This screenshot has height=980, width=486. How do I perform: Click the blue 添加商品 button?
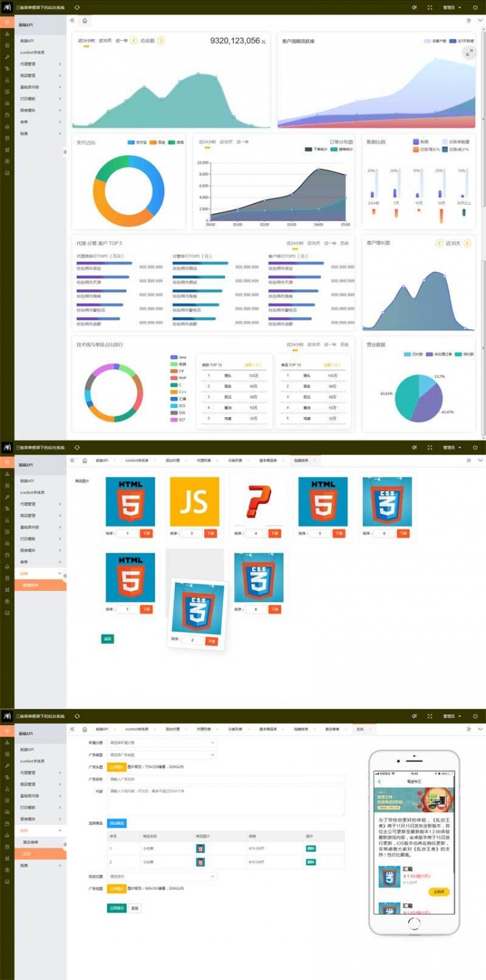point(117,823)
